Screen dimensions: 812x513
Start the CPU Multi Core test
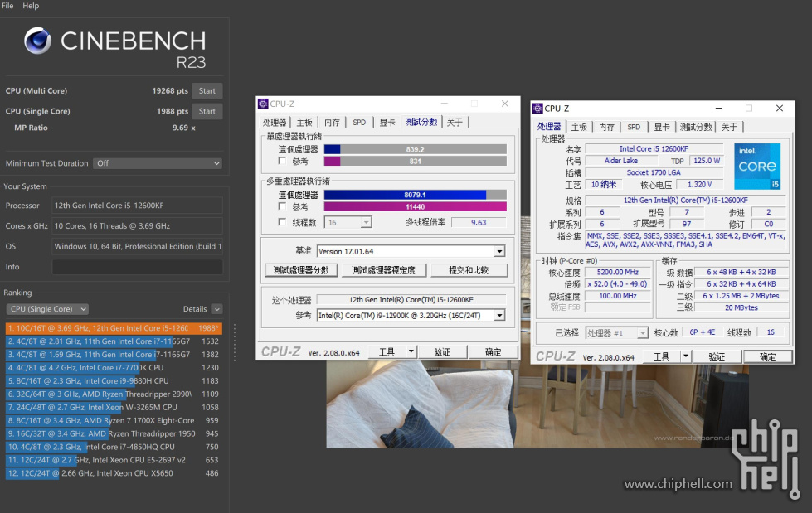[x=207, y=90]
